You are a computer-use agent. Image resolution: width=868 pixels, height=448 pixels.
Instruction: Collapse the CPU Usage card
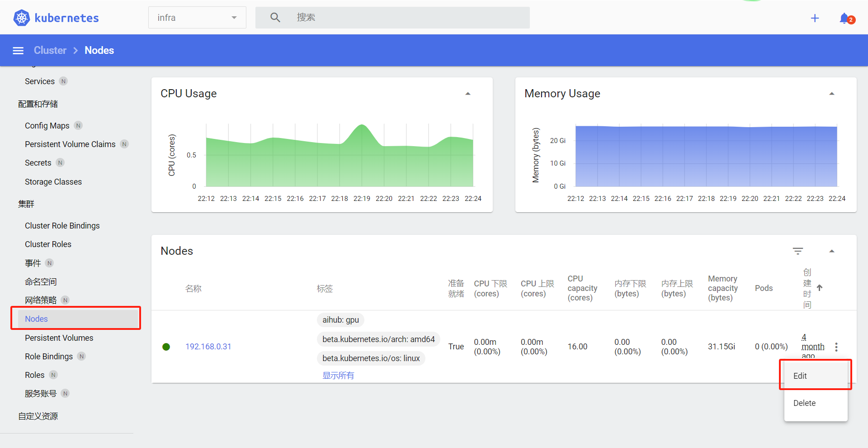pos(468,94)
